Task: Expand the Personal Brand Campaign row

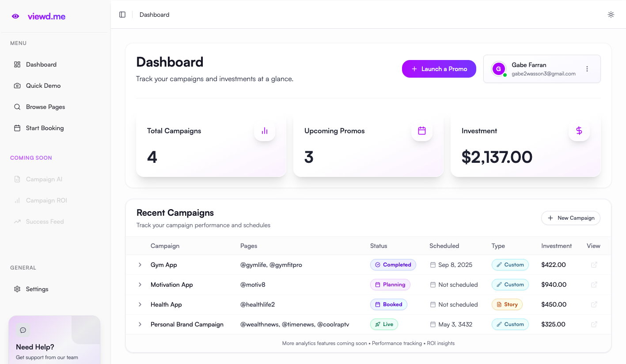Action: [x=140, y=324]
